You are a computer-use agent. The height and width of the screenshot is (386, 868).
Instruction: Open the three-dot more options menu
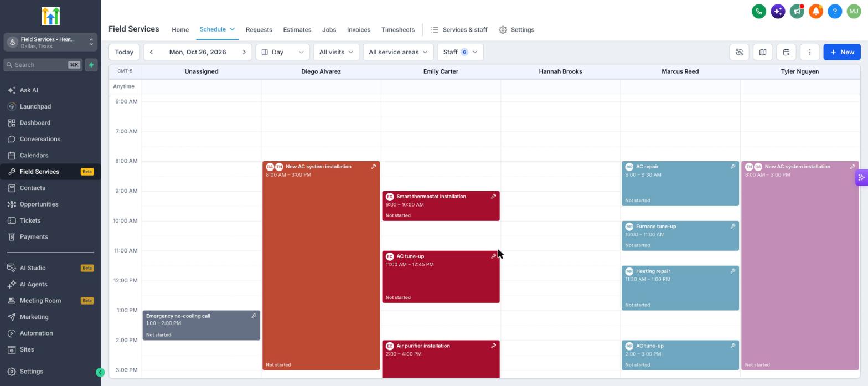809,52
